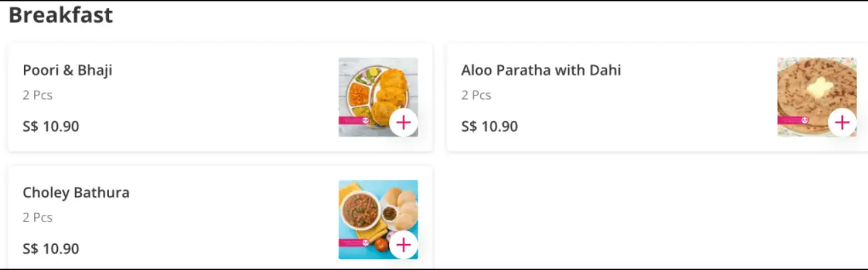Click the pink badge on Aloo Paratha photo
The image size is (868, 270).
click(792, 121)
